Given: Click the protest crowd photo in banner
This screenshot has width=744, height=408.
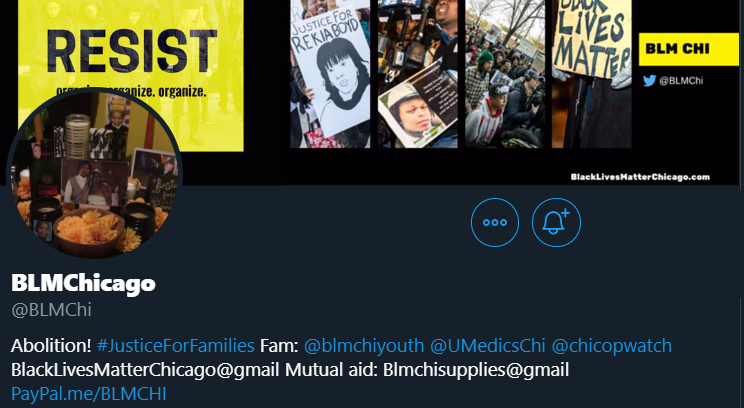Looking at the screenshot, I should pos(505,74).
